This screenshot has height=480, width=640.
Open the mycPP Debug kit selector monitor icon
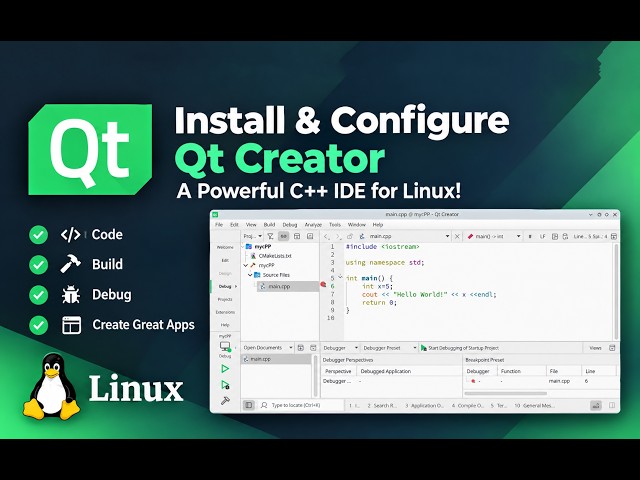coord(225,347)
